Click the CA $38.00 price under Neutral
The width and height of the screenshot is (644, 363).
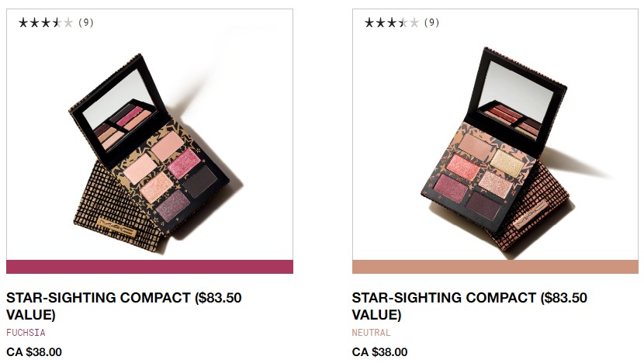click(380, 351)
